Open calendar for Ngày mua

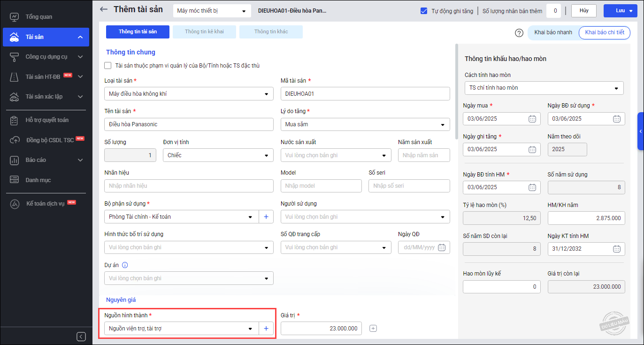[532, 119]
